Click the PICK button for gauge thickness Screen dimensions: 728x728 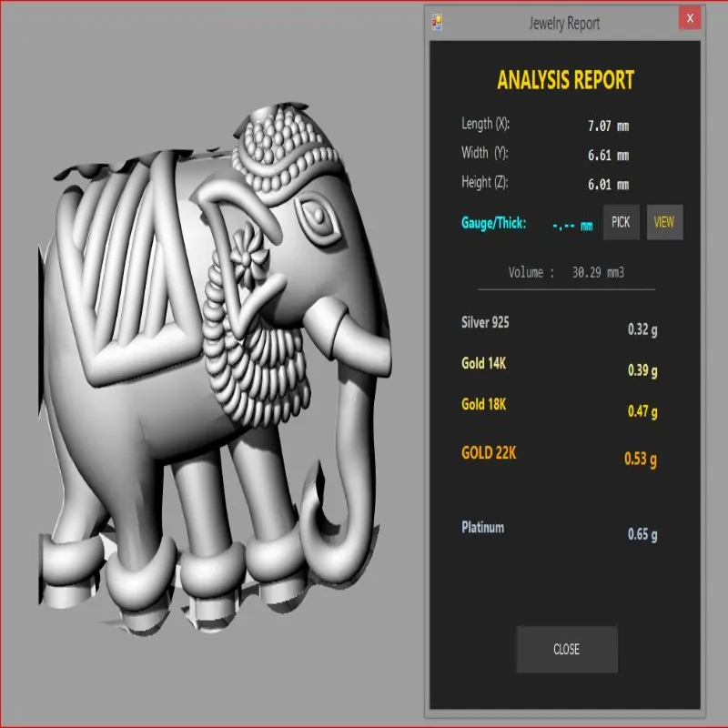[x=622, y=222]
